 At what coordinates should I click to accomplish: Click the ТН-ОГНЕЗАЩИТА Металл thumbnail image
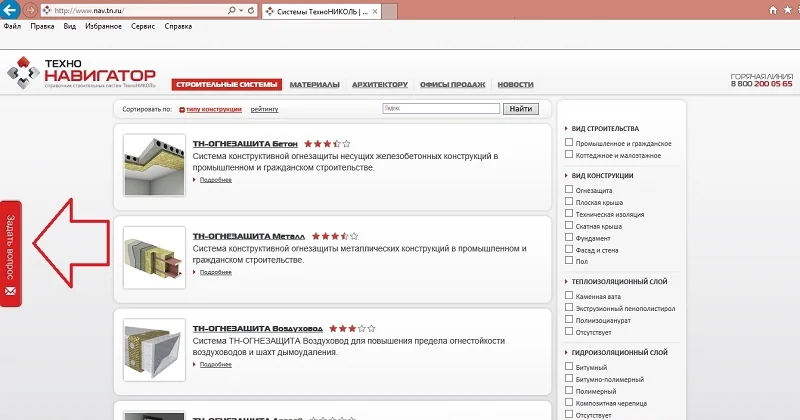coord(154,257)
